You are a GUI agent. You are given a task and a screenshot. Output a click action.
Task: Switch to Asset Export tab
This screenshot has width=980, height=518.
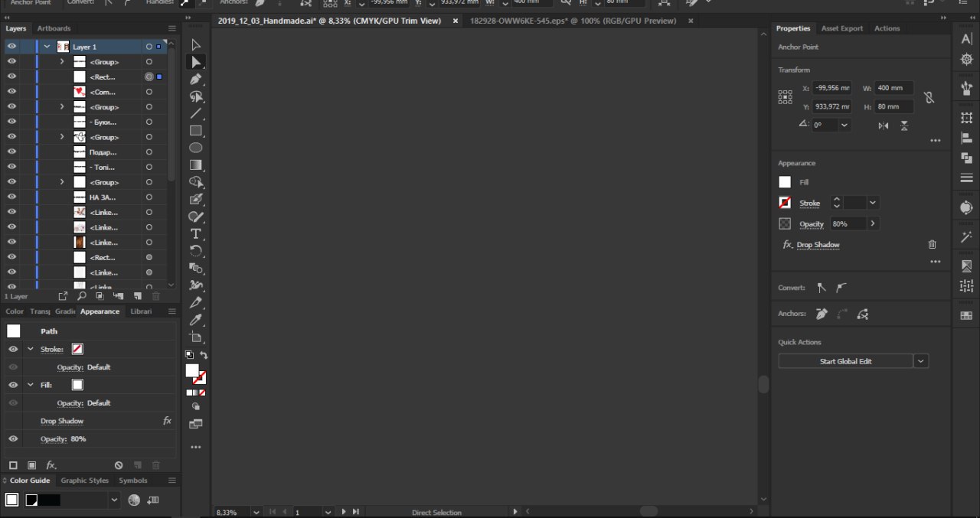(x=842, y=28)
